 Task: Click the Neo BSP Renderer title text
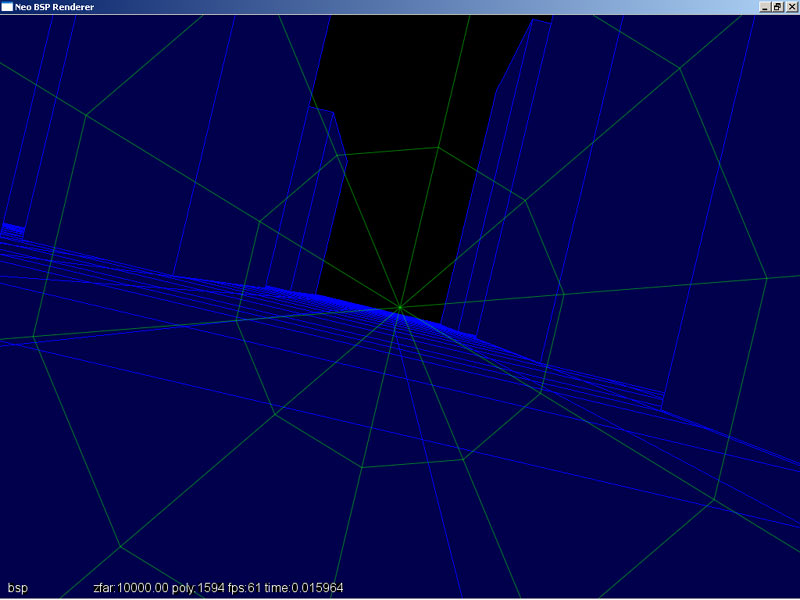(x=55, y=7)
